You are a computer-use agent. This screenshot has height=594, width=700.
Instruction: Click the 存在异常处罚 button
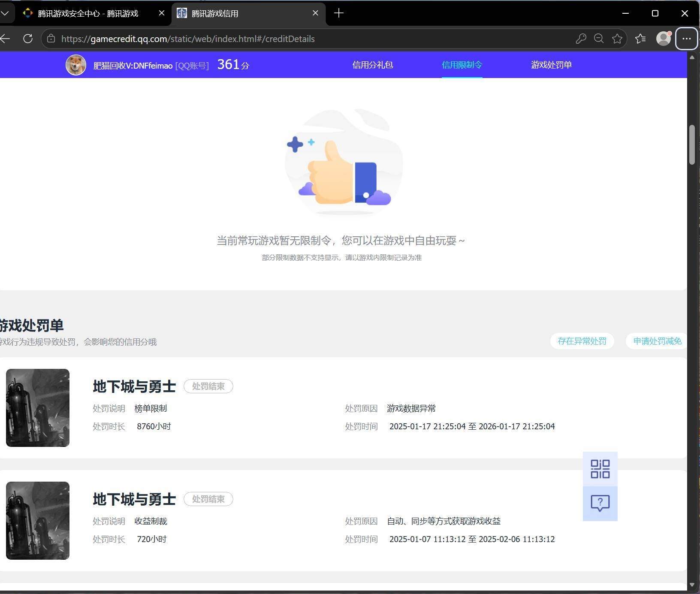[582, 341]
